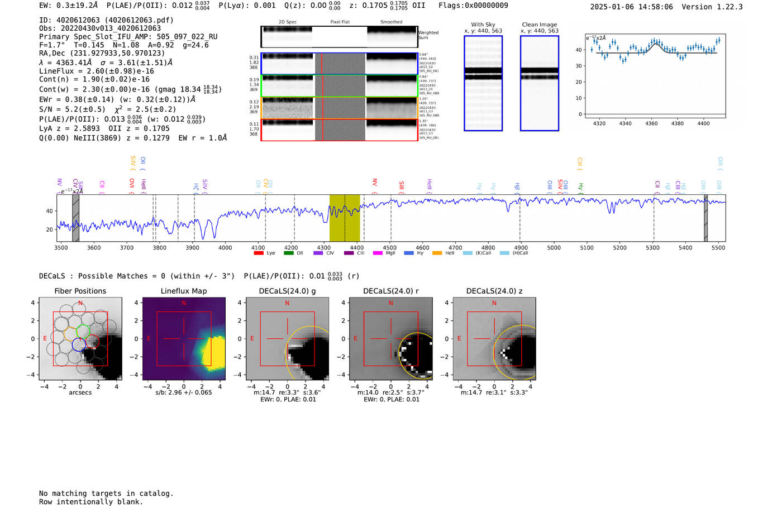Viewport: 782px width, 532px height.
Task: Click the Q(0.00) NeIII(3869) line
Action: [x=133, y=138]
